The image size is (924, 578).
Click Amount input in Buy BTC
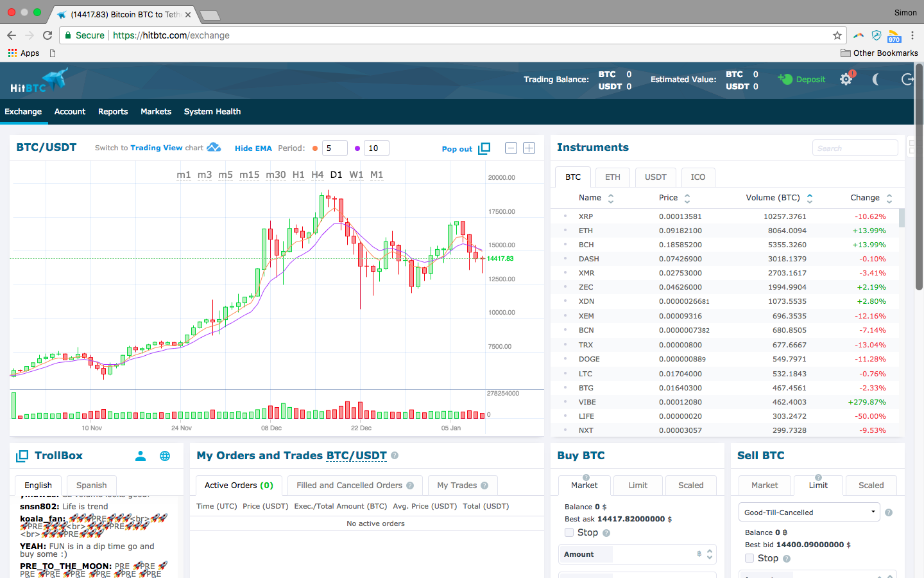pos(637,554)
